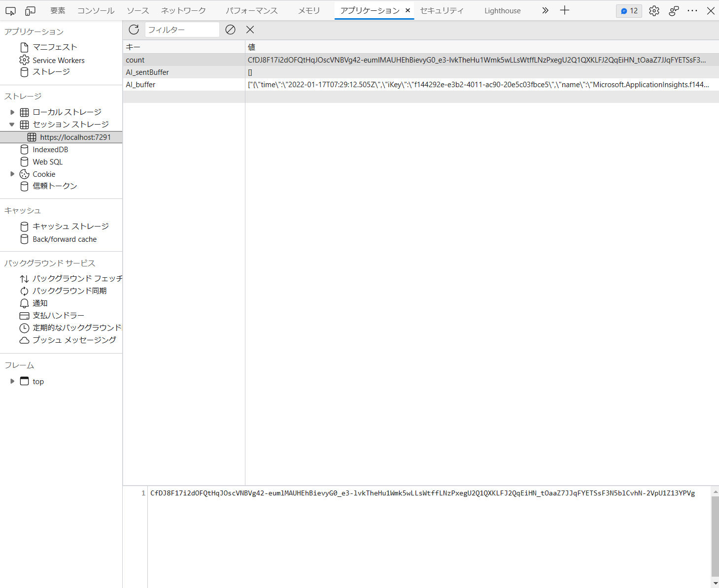Switch to the メモリ tab
719x588 pixels.
click(x=309, y=10)
